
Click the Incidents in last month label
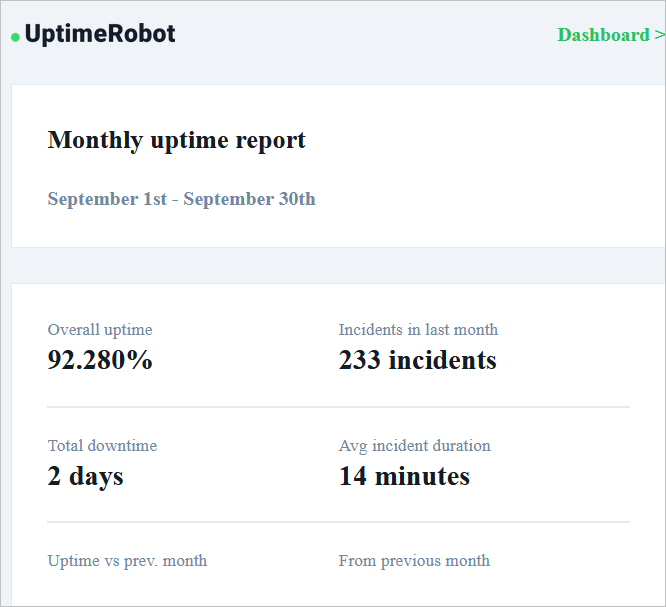click(418, 330)
